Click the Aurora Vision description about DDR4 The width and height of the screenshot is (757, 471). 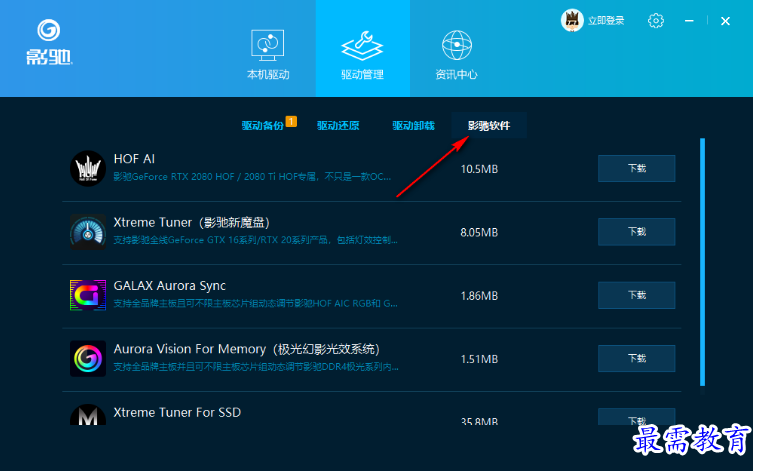[256, 367]
